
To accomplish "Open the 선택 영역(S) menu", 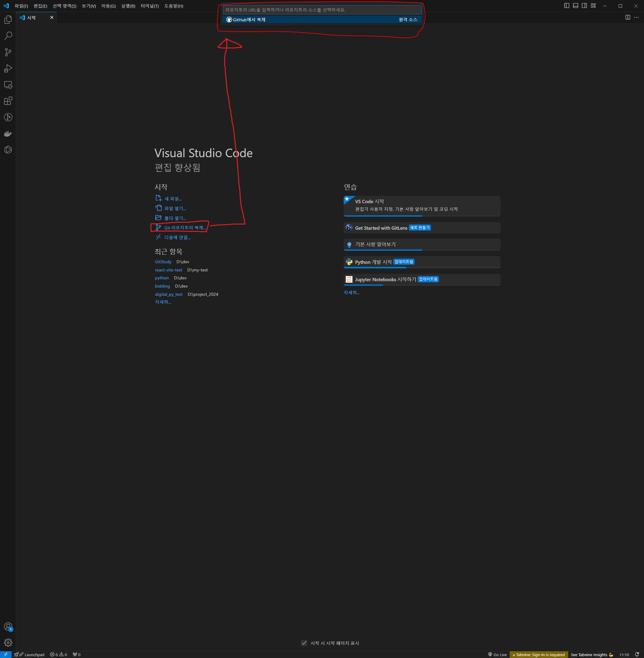I will pos(64,6).
